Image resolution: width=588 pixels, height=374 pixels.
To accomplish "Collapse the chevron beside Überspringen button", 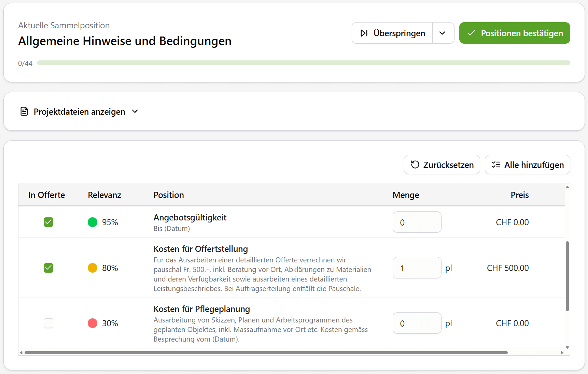I will point(443,33).
